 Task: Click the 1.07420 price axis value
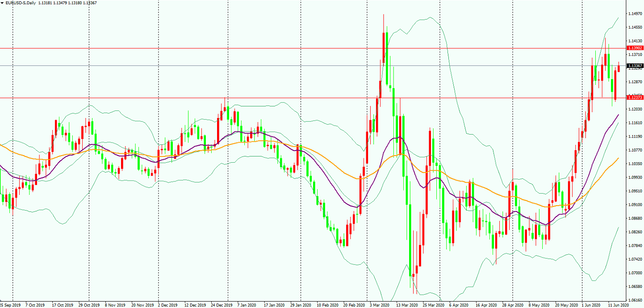pos(635,259)
